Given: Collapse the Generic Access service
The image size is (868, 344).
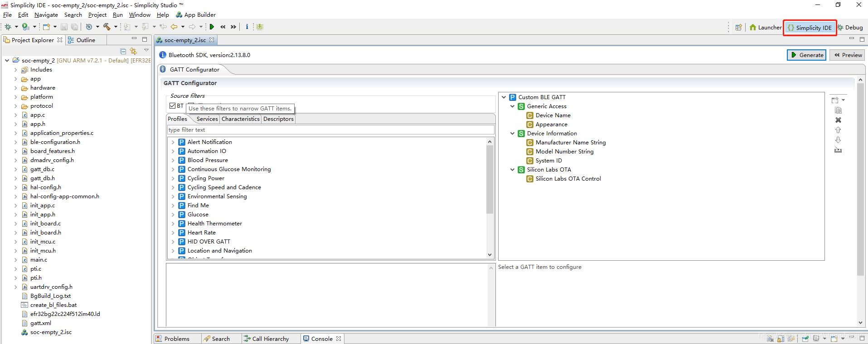Looking at the screenshot, I should (512, 106).
